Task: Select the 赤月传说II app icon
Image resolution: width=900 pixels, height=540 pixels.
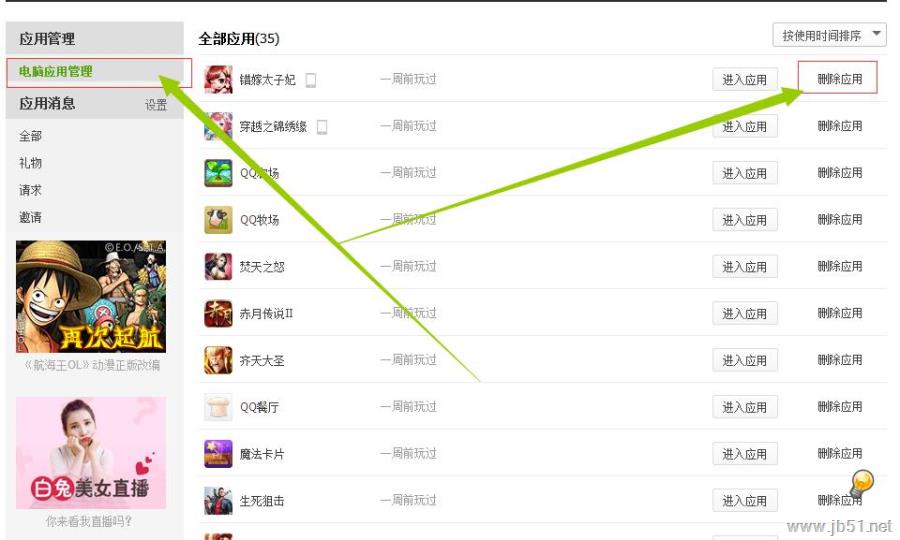Action: point(218,313)
